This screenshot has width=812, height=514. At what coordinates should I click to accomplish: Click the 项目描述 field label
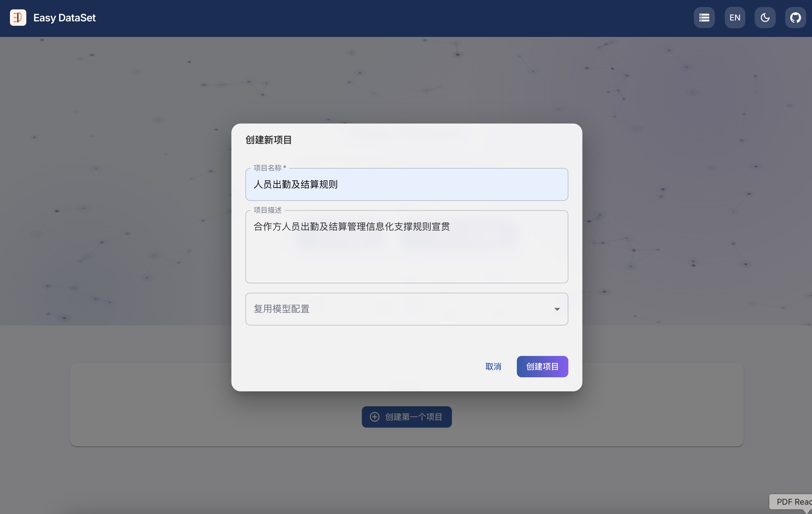[267, 210]
